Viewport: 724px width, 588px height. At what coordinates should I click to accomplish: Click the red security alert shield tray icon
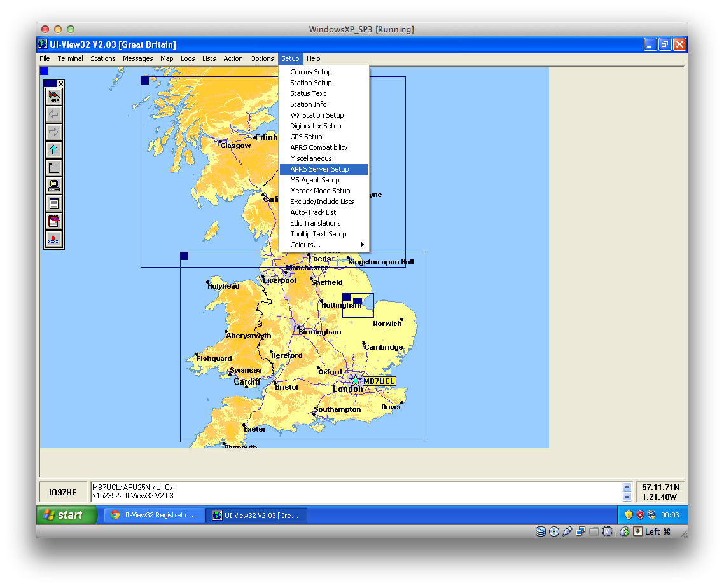coord(640,515)
